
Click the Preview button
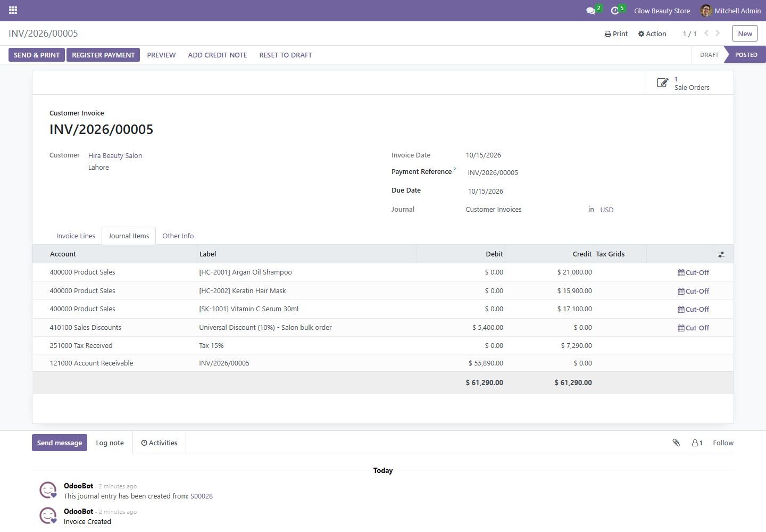pyautogui.click(x=161, y=55)
